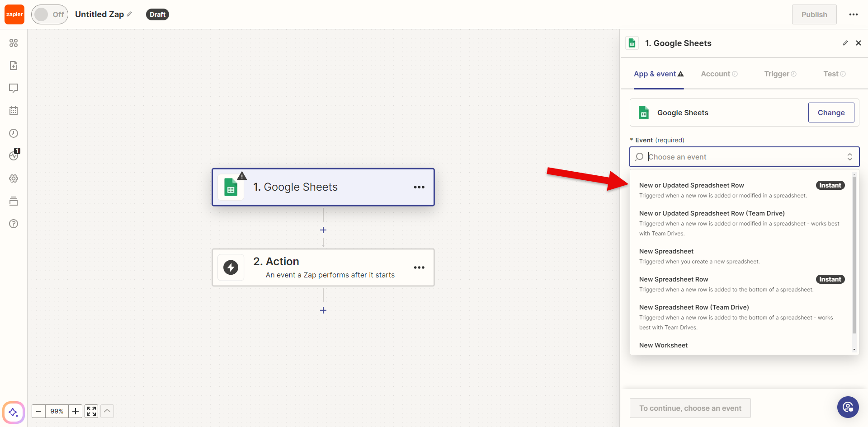Select the 2. Action step card
Viewport: 868px width, 427px height.
coord(323,267)
